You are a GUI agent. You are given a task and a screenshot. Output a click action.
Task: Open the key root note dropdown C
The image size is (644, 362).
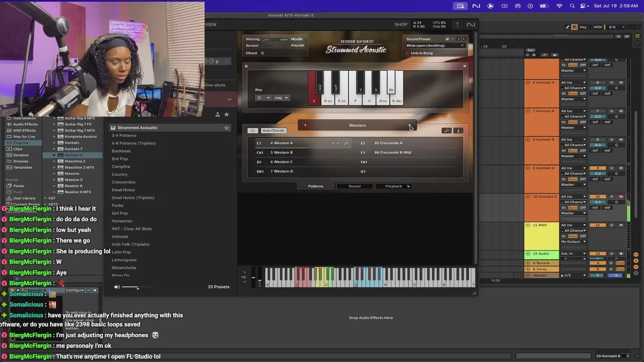point(264,98)
